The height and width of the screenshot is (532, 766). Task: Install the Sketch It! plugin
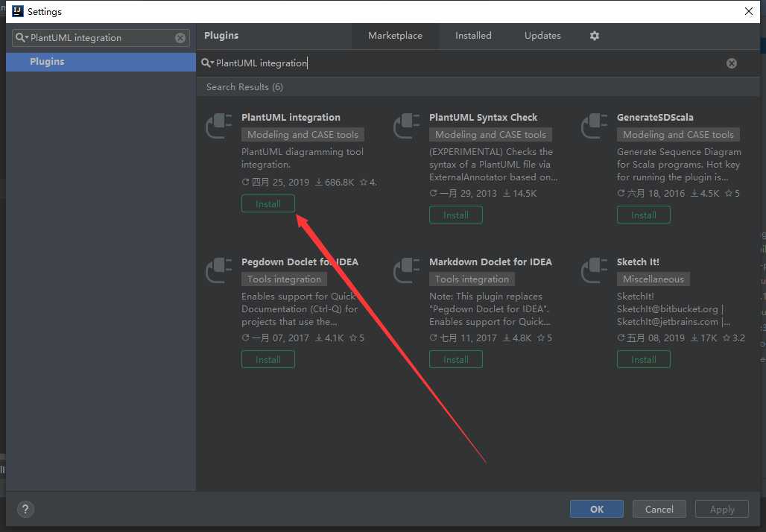643,360
